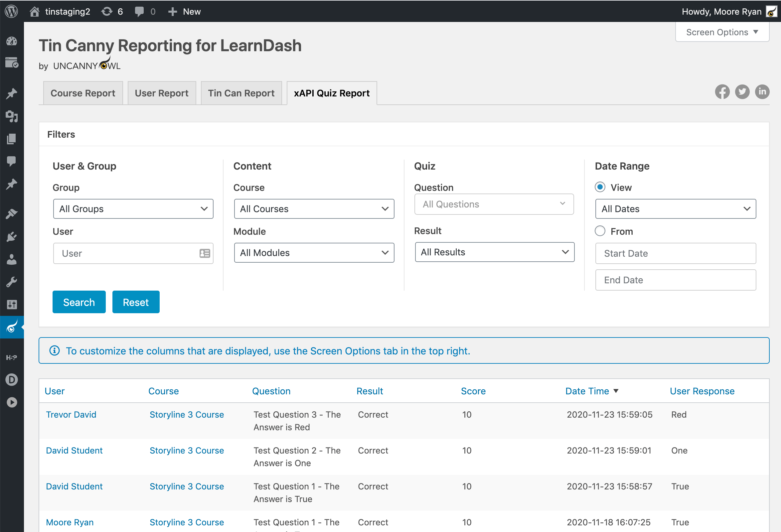Image resolution: width=781 pixels, height=532 pixels.
Task: Open the Tools wrench icon in sidebar
Action: 11,282
